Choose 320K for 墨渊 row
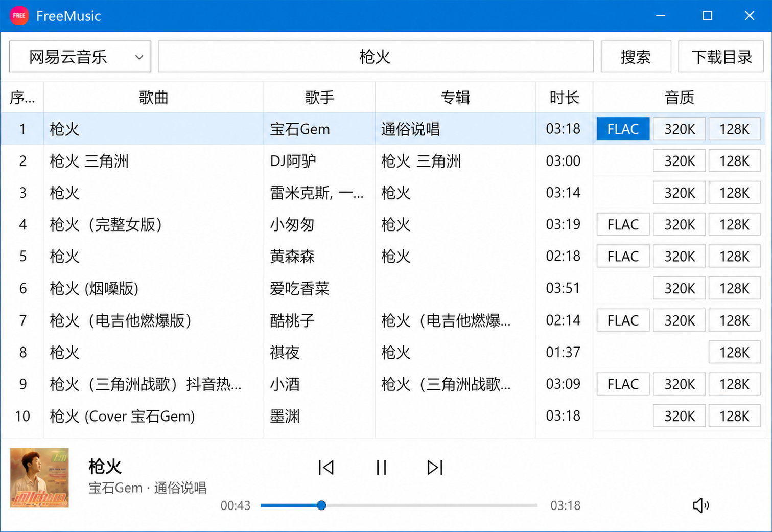The height and width of the screenshot is (532, 772). (x=680, y=416)
